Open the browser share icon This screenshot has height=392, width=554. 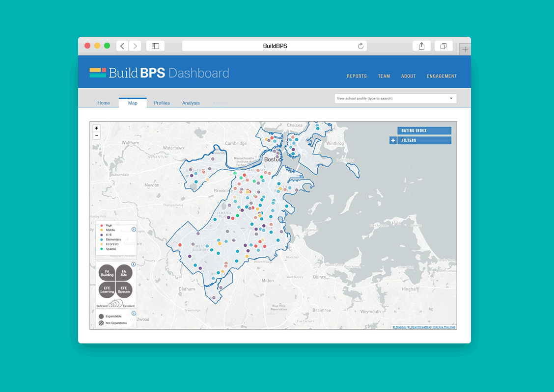click(x=421, y=46)
